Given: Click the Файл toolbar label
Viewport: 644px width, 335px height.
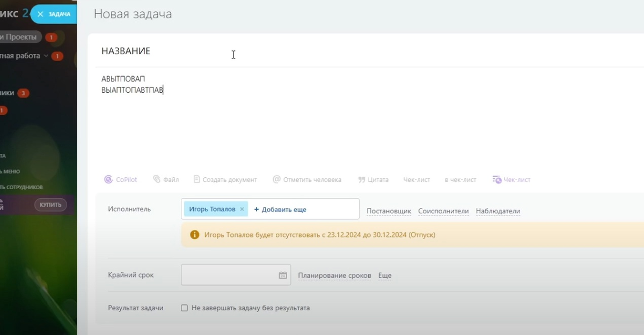Looking at the screenshot, I should click(x=171, y=180).
